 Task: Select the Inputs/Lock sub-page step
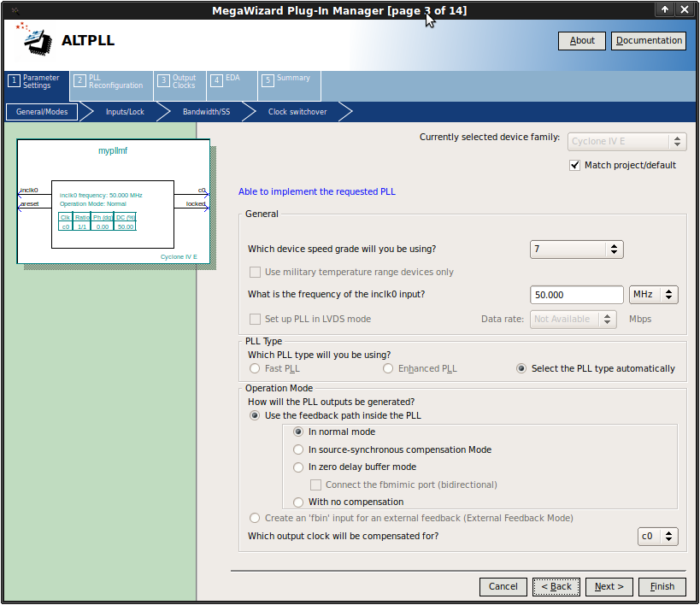pyautogui.click(x=125, y=112)
